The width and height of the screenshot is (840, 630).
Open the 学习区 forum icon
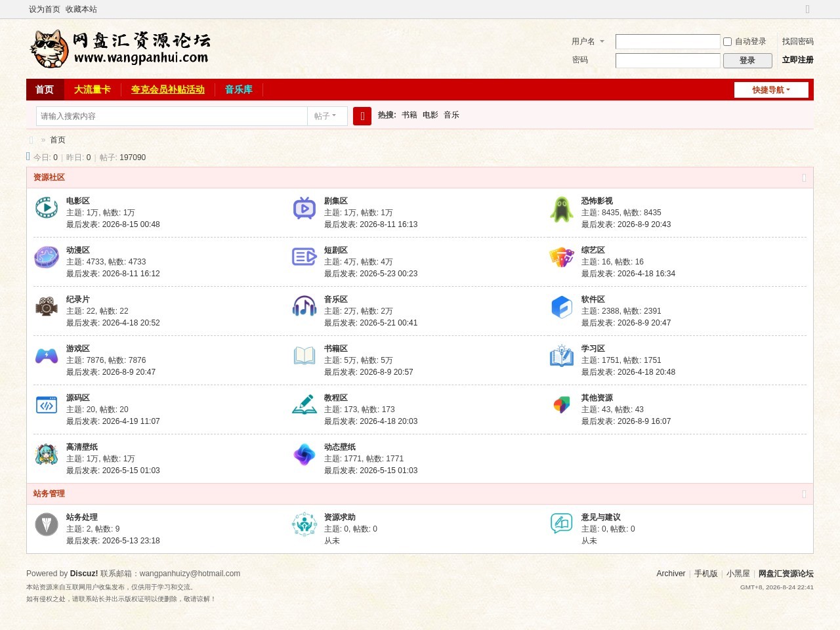point(562,356)
